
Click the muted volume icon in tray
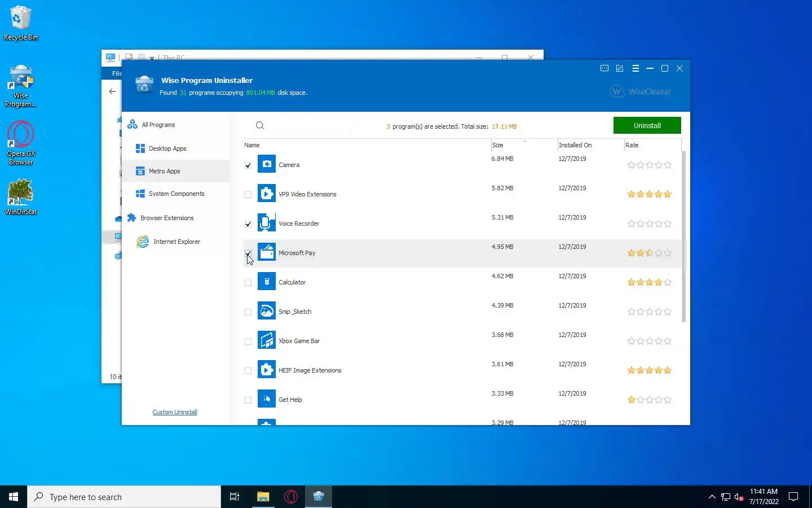pyautogui.click(x=739, y=497)
